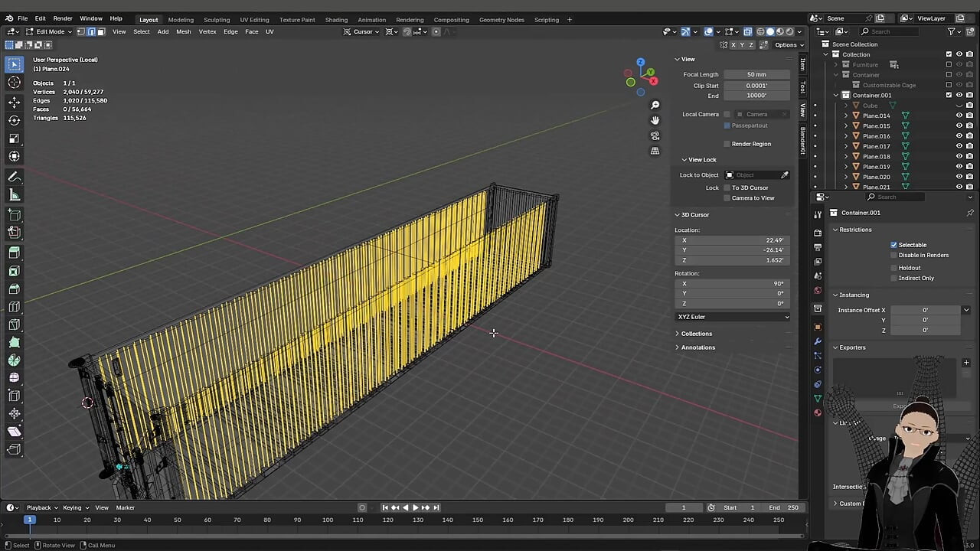Switch to orthographic grid view icon

[655, 151]
